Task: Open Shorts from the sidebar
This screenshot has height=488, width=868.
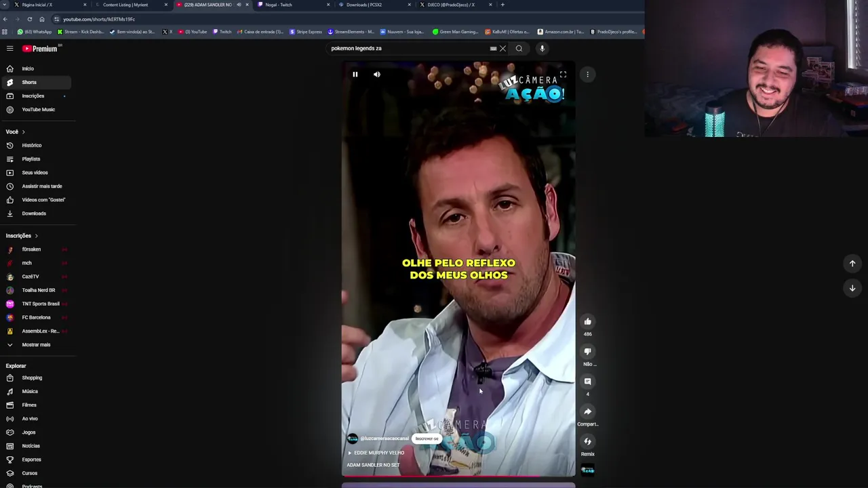Action: point(35,82)
